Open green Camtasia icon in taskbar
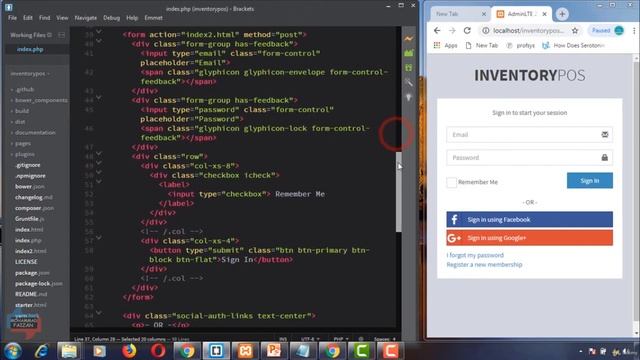The width and height of the screenshot is (640, 360). pos(361,351)
